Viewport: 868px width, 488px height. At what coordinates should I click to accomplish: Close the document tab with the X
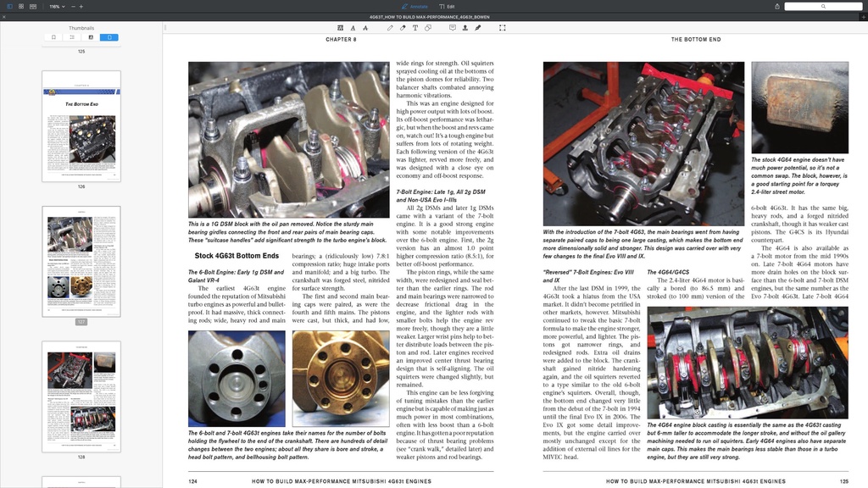(4, 17)
